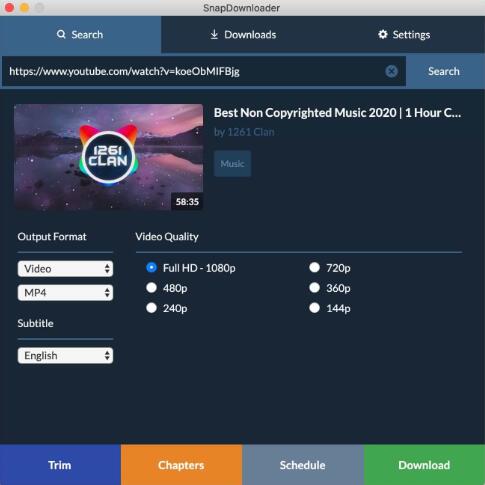Start the download with the green Download button
Viewport: 485px width, 485px height.
tap(424, 465)
